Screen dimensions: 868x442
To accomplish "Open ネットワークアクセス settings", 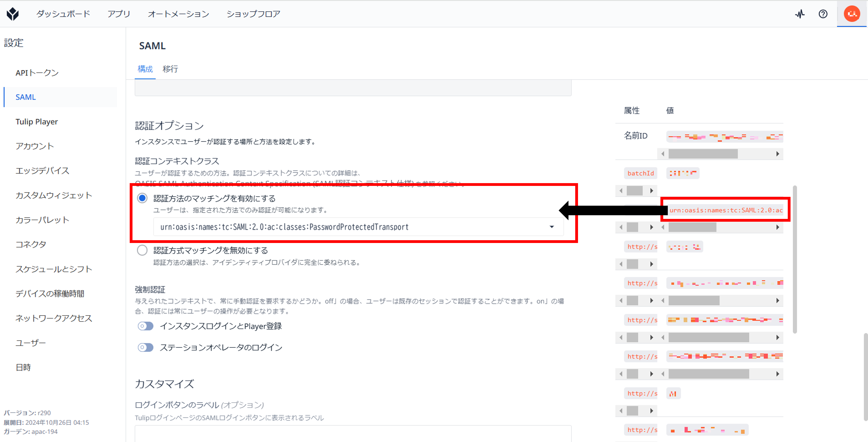I will click(x=54, y=318).
